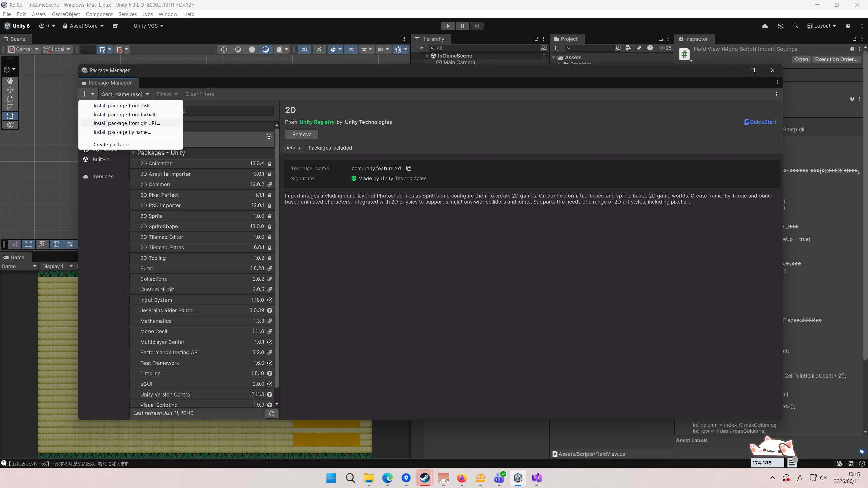Open the Center pivot dropdown

23,49
